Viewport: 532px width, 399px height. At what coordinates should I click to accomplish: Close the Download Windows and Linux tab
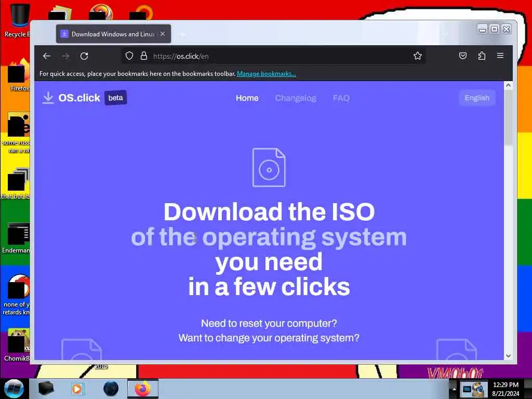[163, 34]
